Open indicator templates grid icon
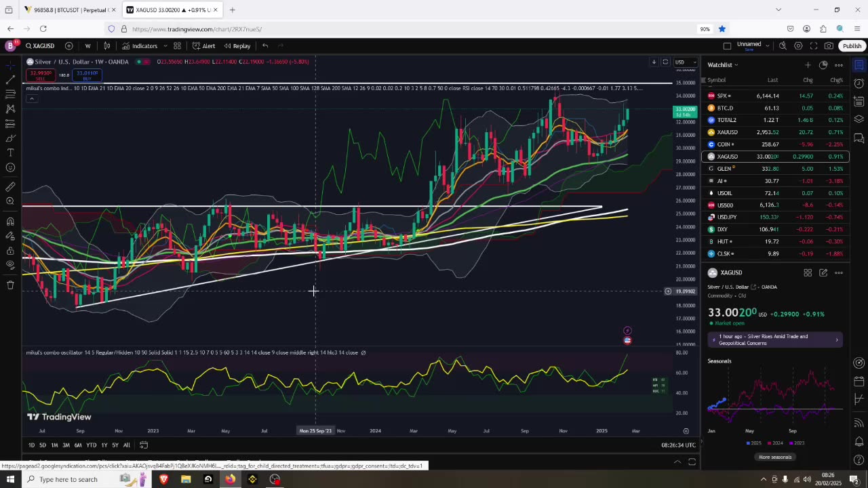 177,46
